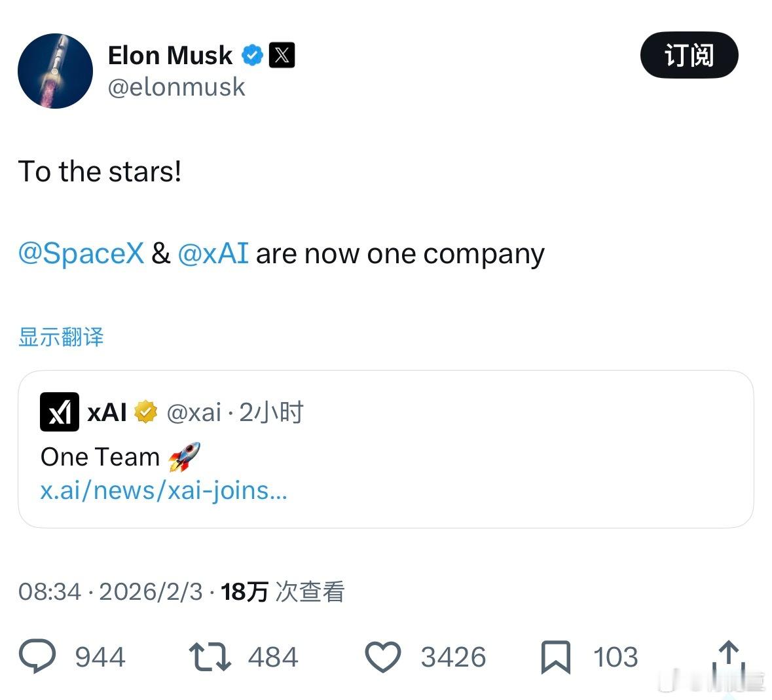Open the x.ai/news/xai-joins link
Viewport: 772px width, 700px height.
click(x=164, y=490)
